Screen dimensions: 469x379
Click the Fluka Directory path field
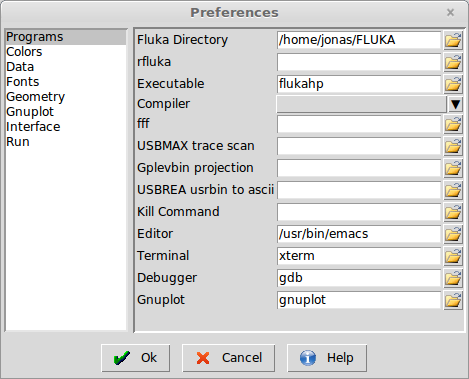(359, 40)
